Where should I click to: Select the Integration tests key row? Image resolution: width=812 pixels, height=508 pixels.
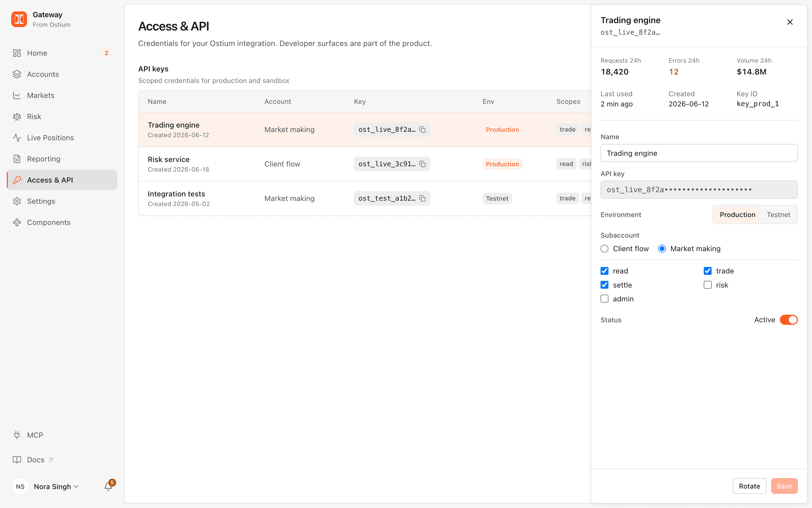click(365, 199)
